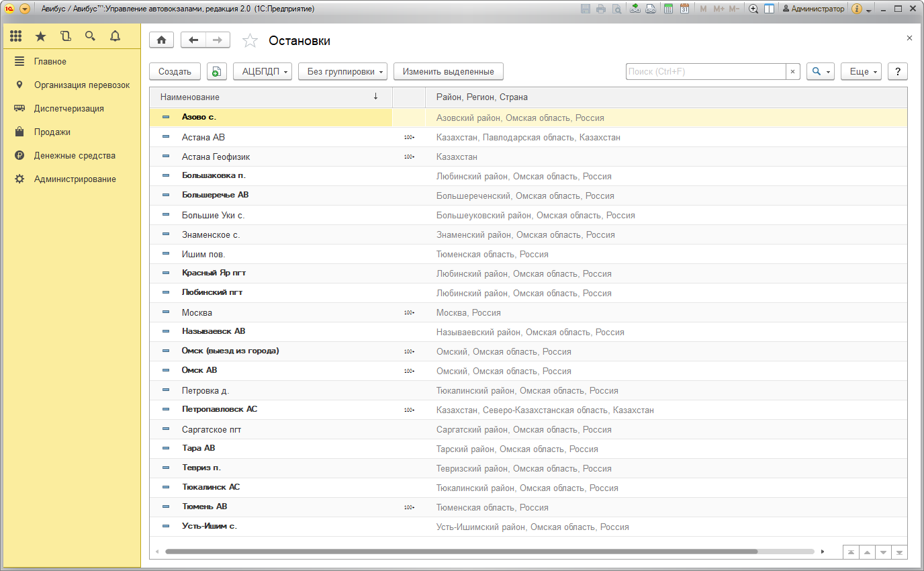The width and height of the screenshot is (924, 571).
Task: Go to the home page
Action: [x=161, y=40]
